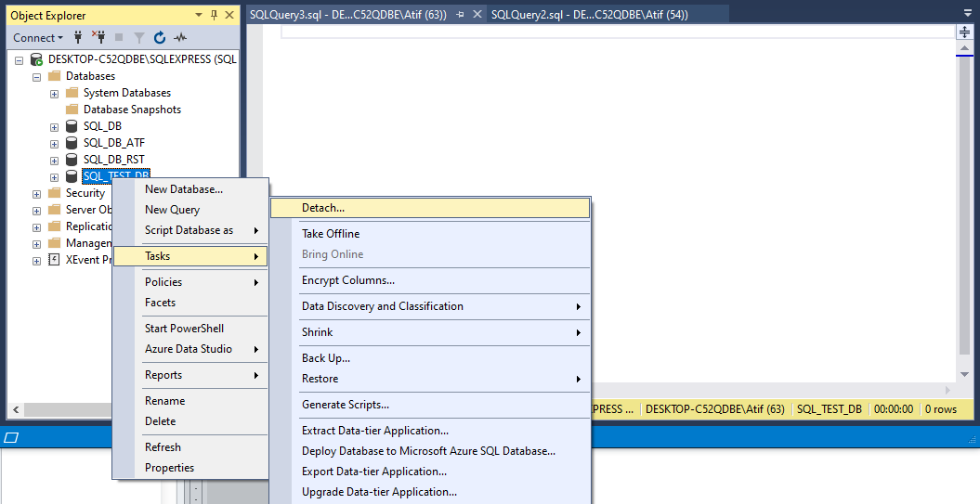Select Refresh in context menu
The image size is (980, 504).
click(190, 447)
